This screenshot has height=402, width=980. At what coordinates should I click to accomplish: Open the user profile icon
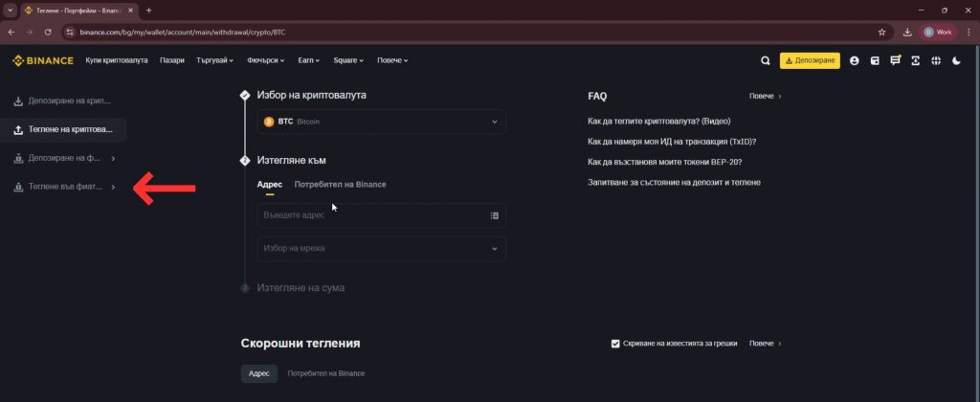point(855,60)
